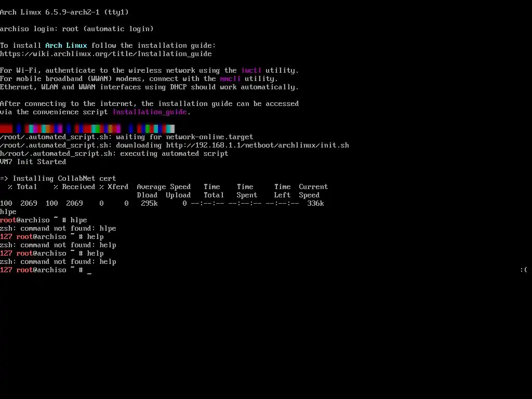Click the 'After connecting to the internet' line
The image size is (532, 399).
(149, 103)
